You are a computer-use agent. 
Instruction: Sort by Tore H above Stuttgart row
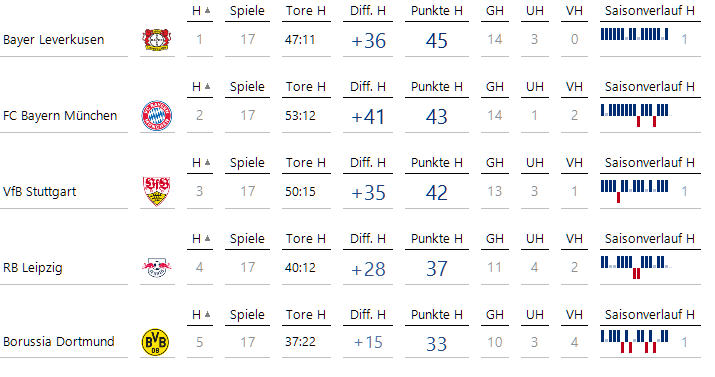(306, 163)
